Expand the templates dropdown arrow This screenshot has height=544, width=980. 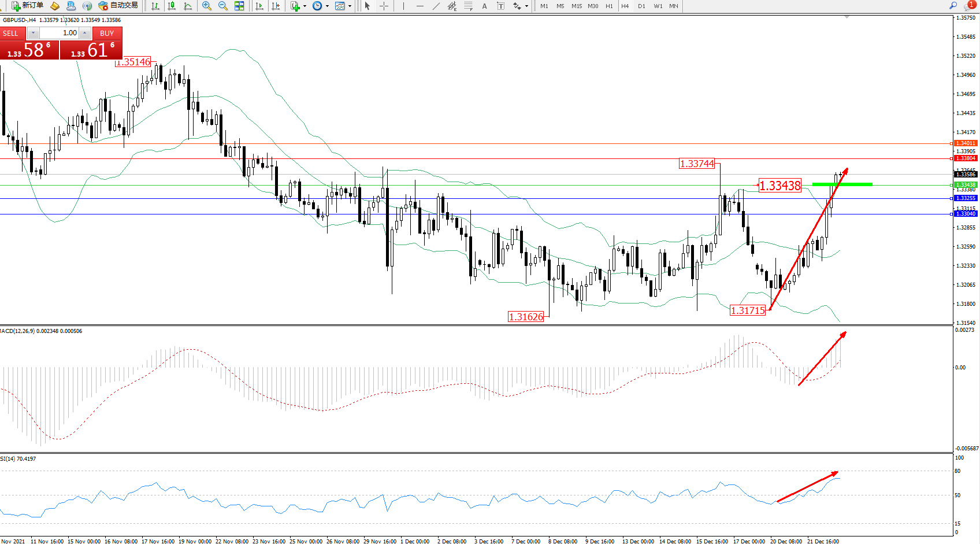(x=350, y=6)
